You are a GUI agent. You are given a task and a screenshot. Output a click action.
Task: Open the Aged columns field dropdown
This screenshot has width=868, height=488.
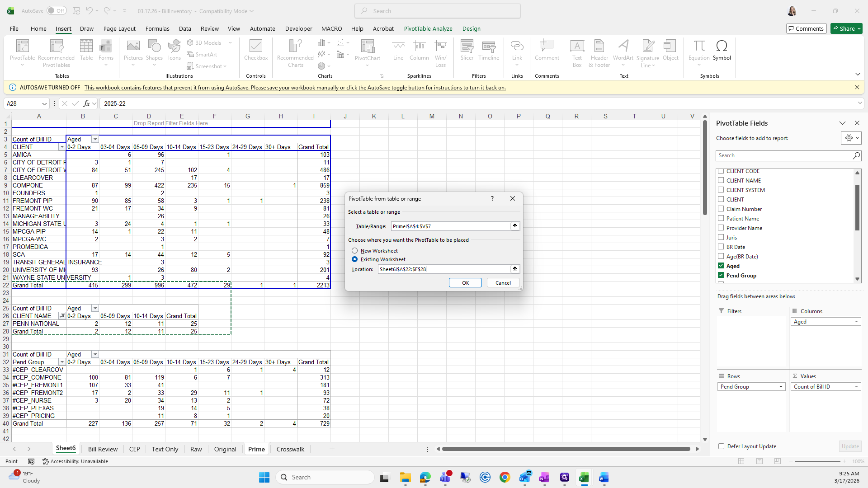pos(856,322)
